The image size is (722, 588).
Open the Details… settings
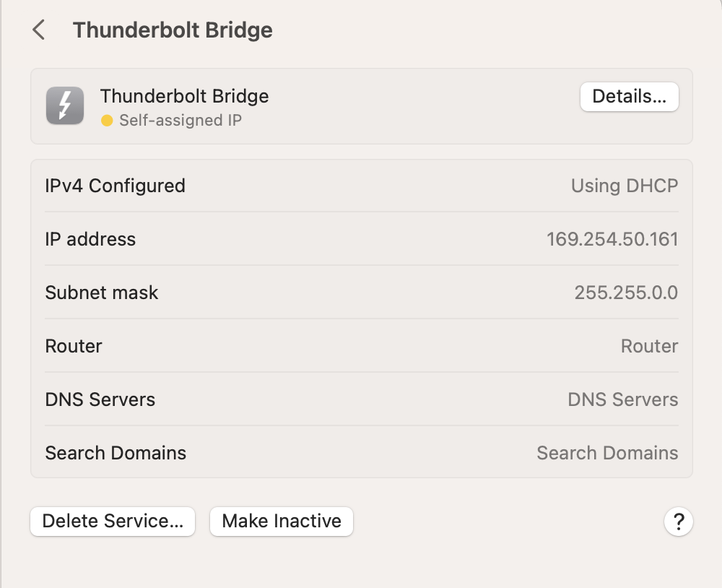pyautogui.click(x=629, y=97)
